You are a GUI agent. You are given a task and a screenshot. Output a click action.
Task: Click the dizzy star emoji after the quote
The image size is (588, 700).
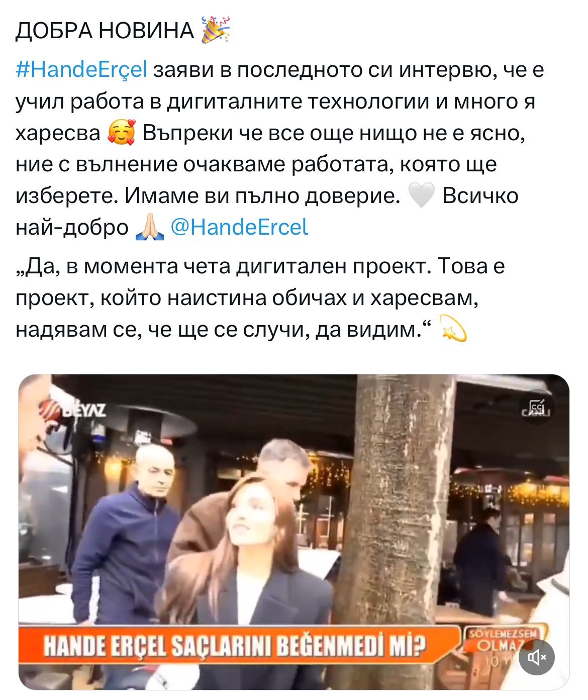453,329
